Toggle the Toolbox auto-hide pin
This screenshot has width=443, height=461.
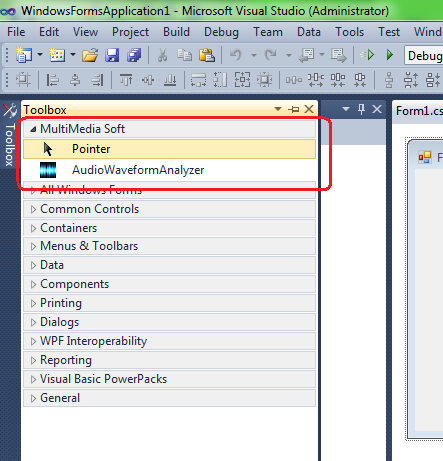coord(294,109)
